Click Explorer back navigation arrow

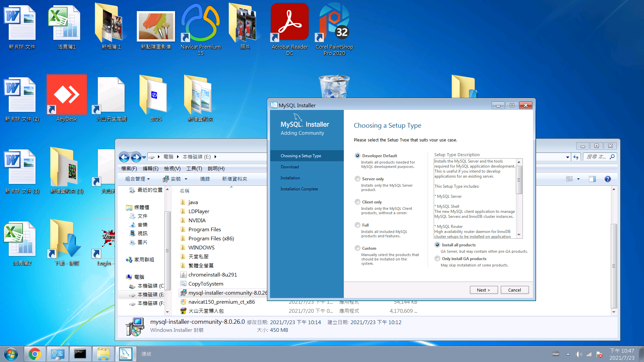(x=124, y=157)
